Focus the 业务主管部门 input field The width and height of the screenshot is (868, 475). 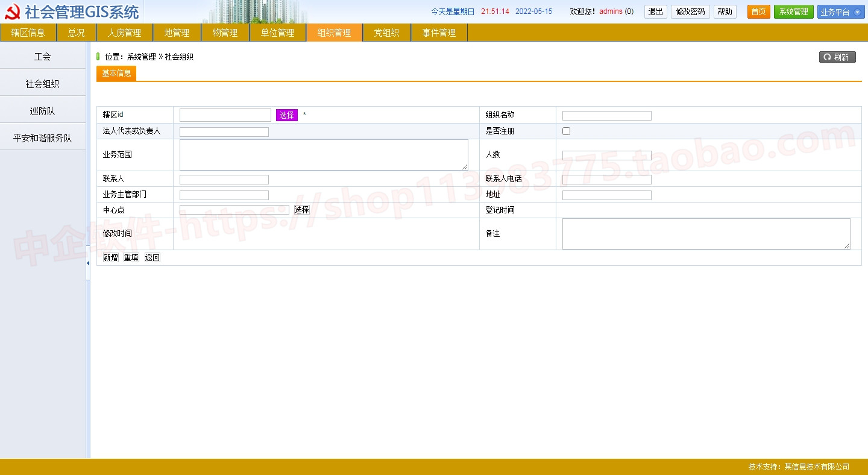coord(224,195)
